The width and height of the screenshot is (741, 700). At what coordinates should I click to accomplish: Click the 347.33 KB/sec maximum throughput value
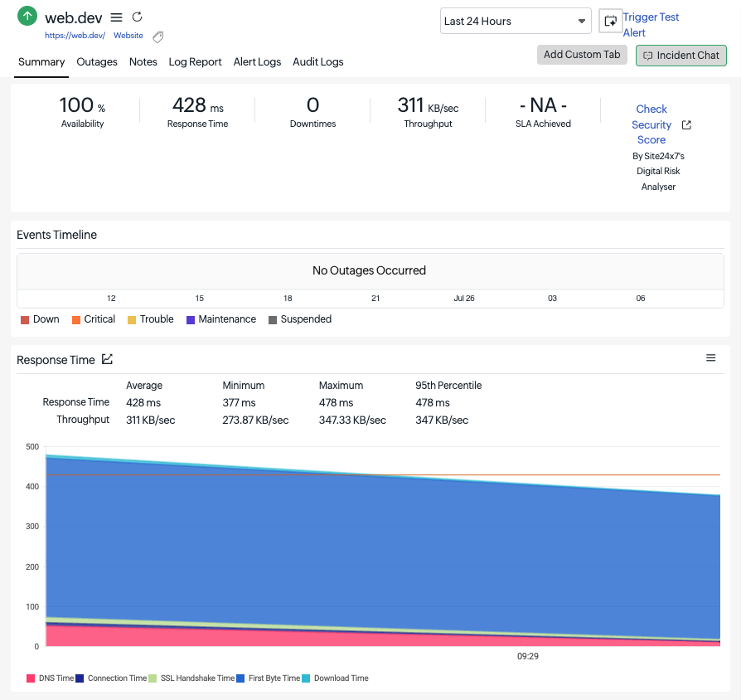[352, 420]
